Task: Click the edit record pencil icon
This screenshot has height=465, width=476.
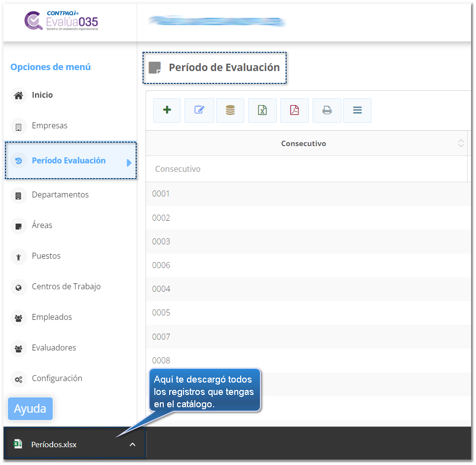Action: coord(199,110)
